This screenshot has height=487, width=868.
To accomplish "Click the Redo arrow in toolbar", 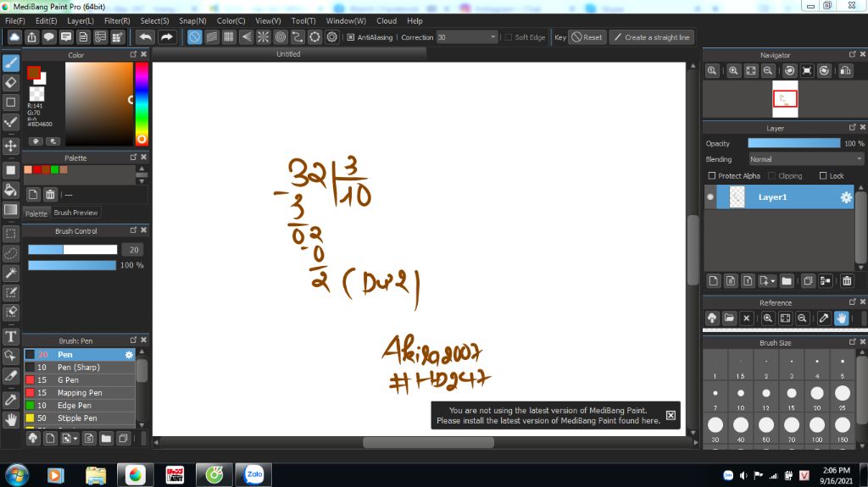I will pos(166,37).
